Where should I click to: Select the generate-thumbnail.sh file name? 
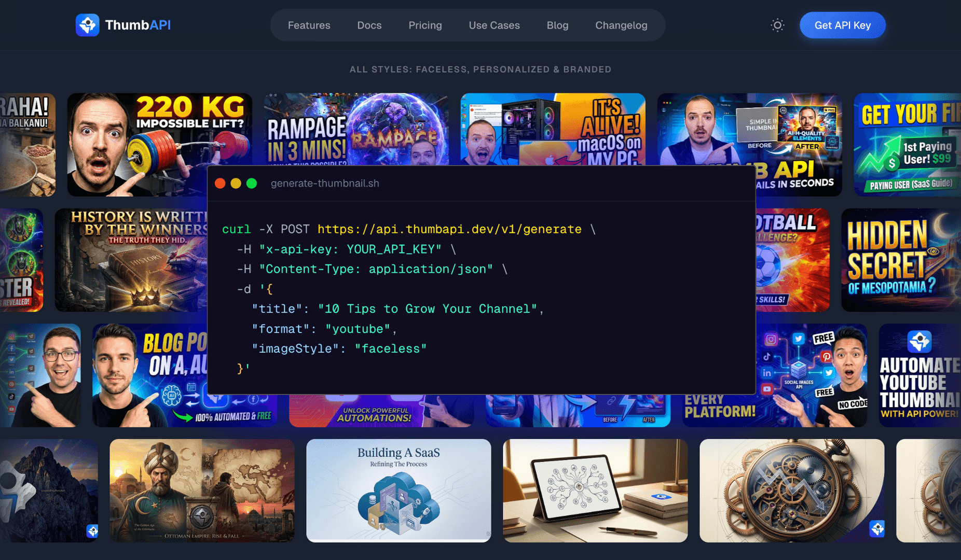click(325, 184)
